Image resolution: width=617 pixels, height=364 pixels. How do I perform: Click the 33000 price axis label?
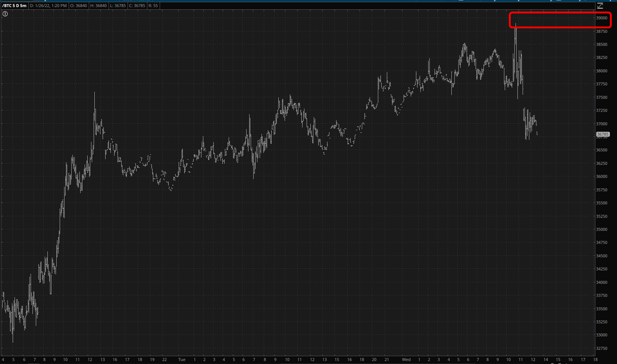[x=601, y=335]
